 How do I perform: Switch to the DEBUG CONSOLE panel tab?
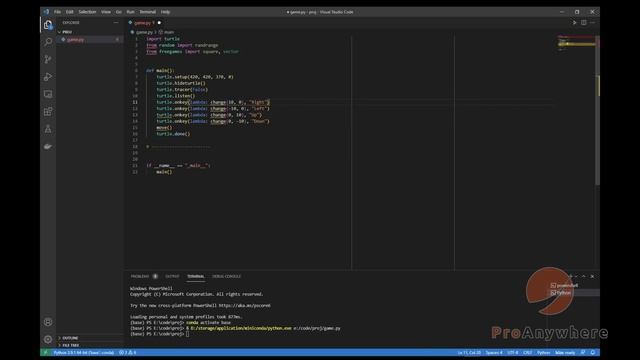point(227,276)
